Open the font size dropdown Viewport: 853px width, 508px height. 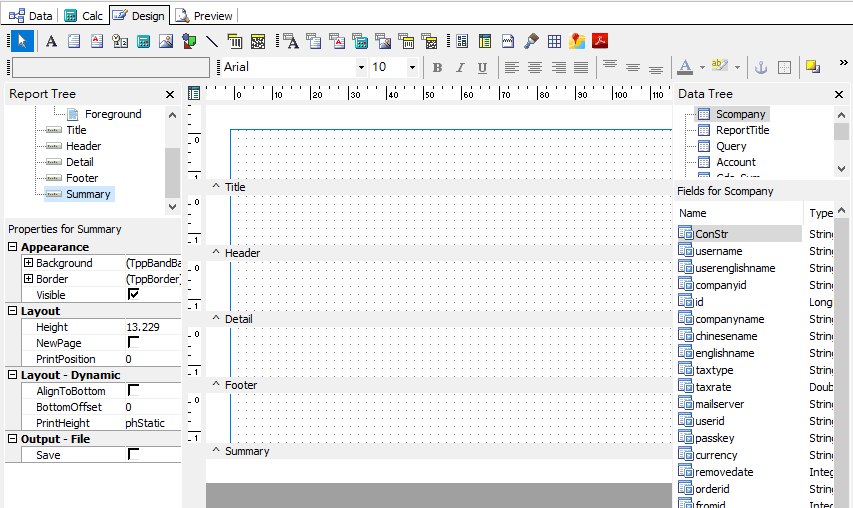click(412, 67)
